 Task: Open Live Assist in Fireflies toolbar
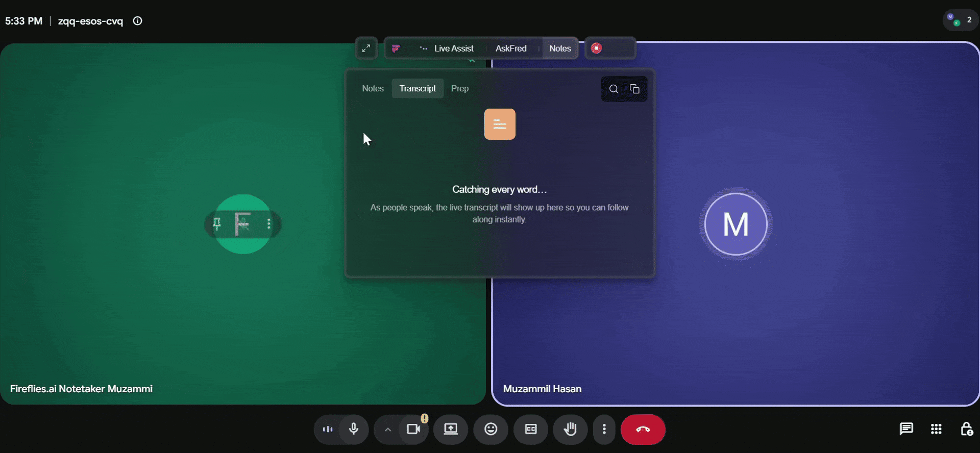[x=447, y=48]
